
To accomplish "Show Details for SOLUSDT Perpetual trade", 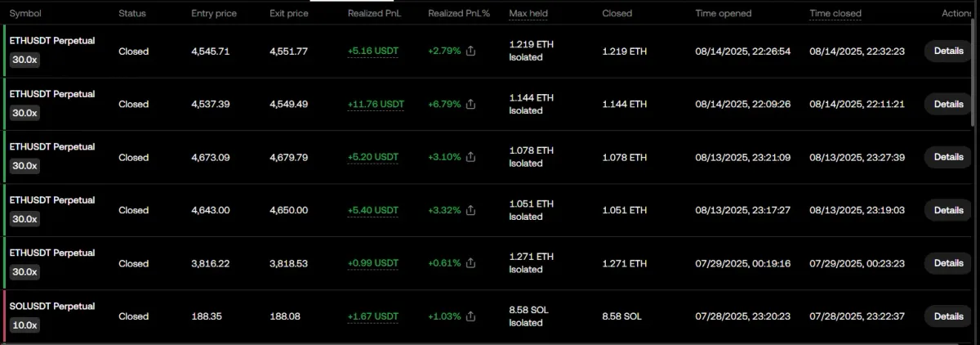I will pos(948,316).
